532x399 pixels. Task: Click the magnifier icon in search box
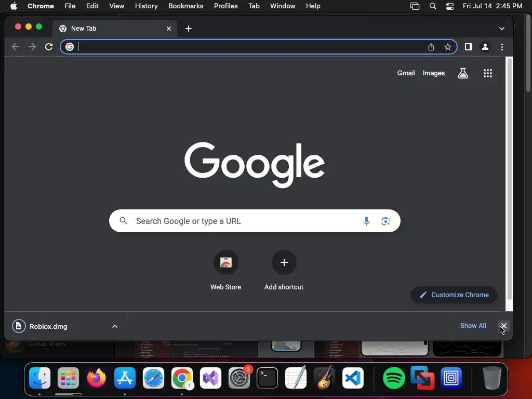pos(124,221)
